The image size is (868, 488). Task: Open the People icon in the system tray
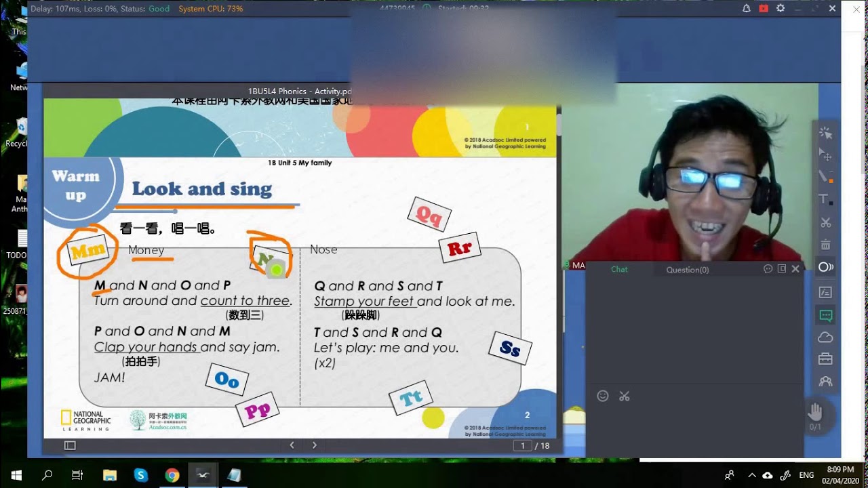point(729,475)
